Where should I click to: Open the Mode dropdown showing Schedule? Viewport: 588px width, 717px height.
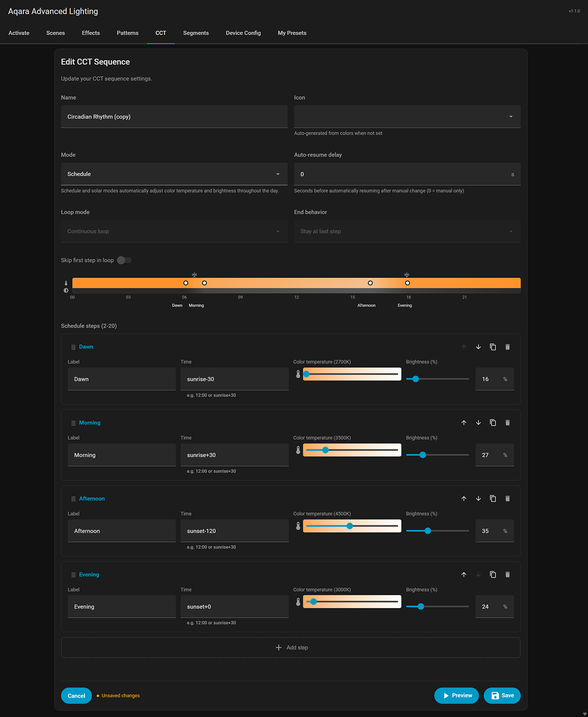pyautogui.click(x=174, y=174)
